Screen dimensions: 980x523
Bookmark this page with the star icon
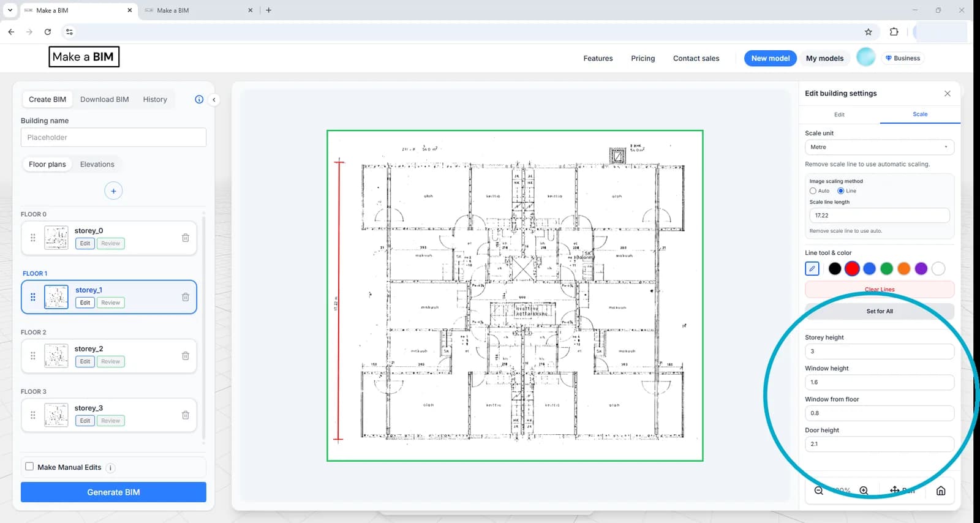[868, 32]
